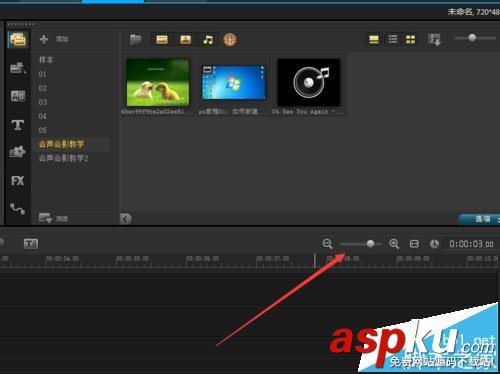
Task: Select the puppies photo thumbnail
Action: pyautogui.click(x=158, y=82)
